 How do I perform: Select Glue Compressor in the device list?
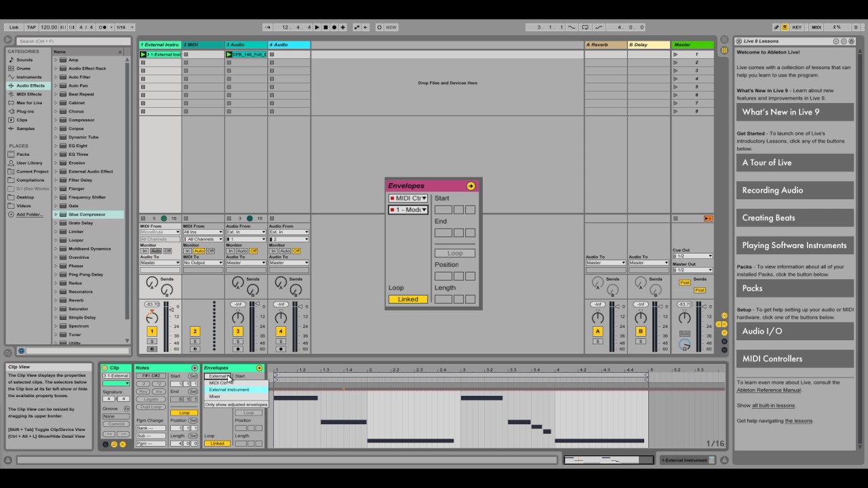click(x=89, y=214)
